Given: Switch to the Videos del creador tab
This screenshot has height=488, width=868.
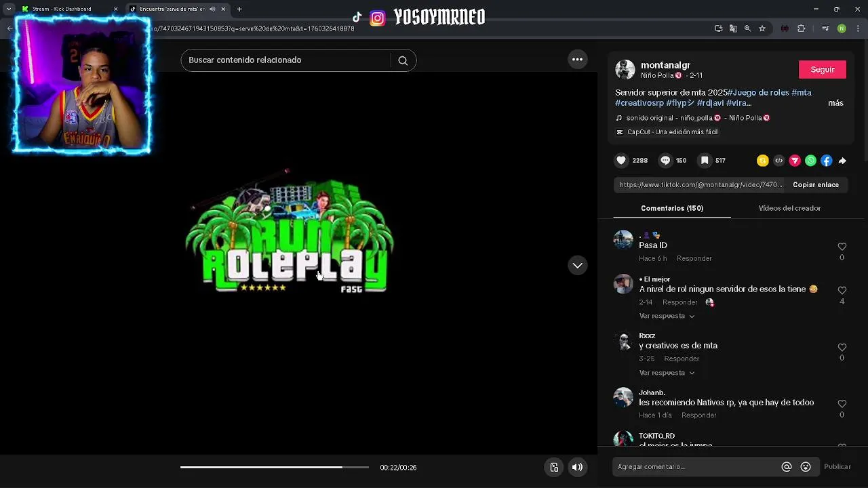Looking at the screenshot, I should pos(789,208).
